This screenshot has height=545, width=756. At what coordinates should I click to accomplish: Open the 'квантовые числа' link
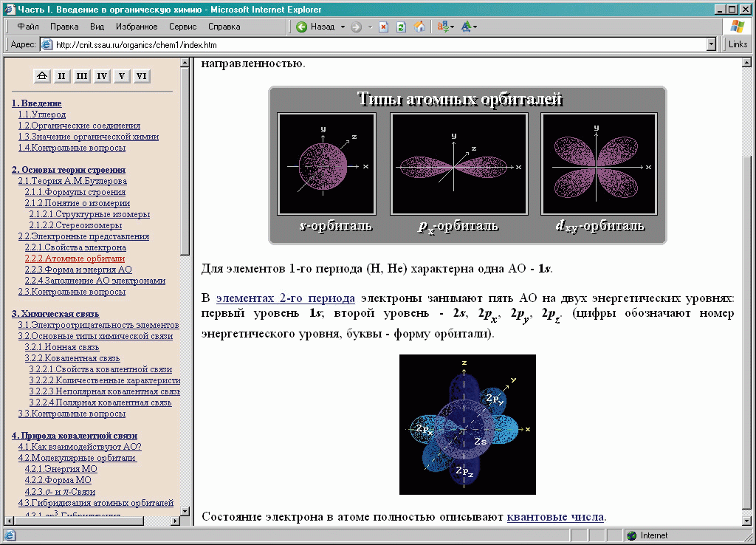[x=555, y=517]
